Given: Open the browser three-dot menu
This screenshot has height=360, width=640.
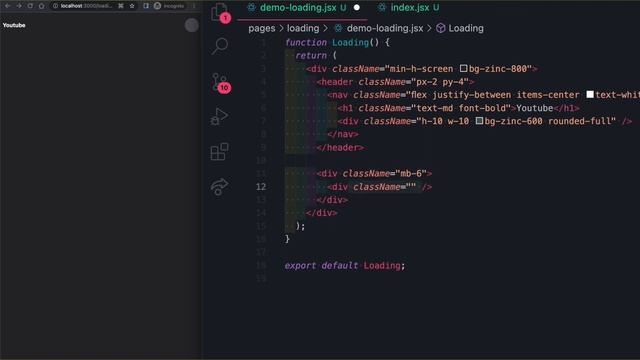Looking at the screenshot, I should point(193,6).
